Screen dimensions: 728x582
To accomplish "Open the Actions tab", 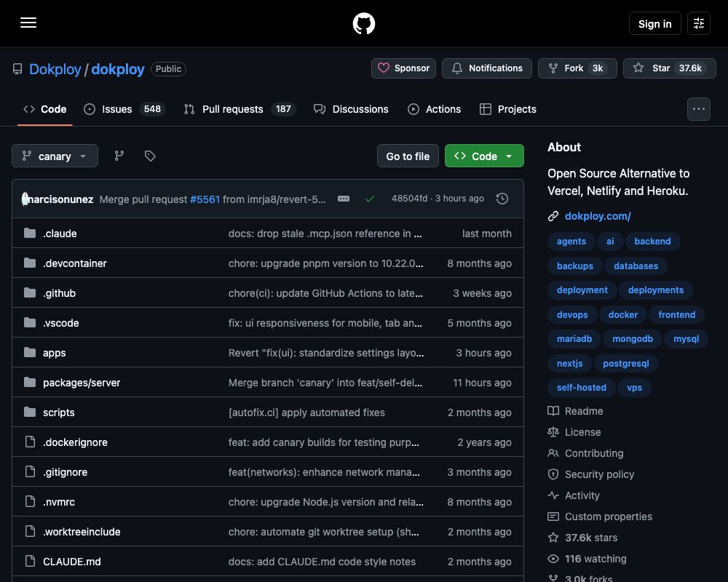I will click(x=434, y=109).
